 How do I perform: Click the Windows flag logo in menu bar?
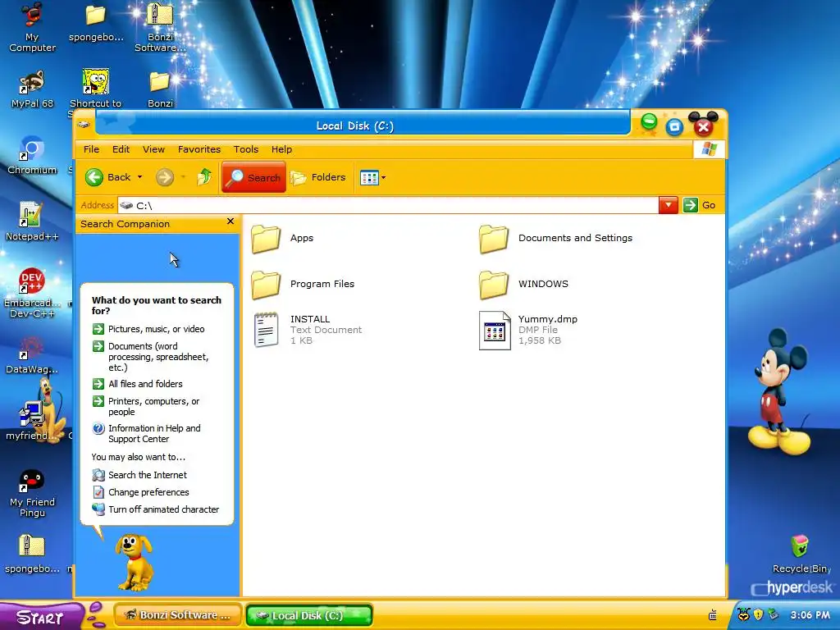pyautogui.click(x=709, y=149)
